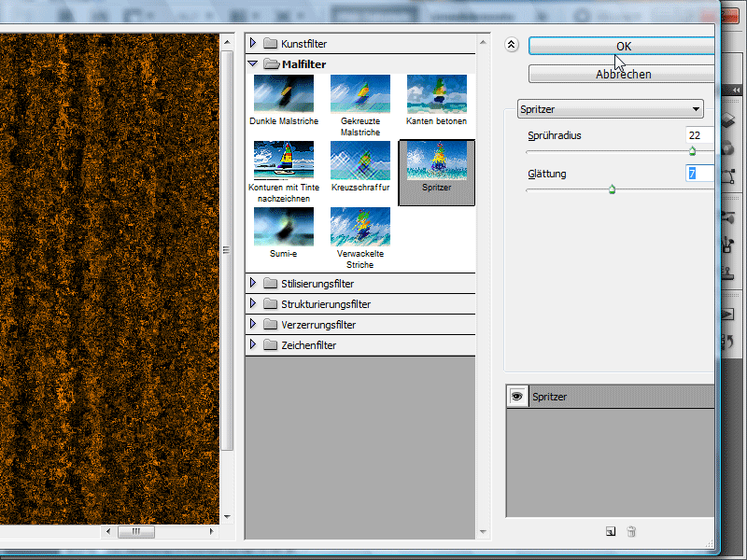Screen dimensions: 747x560
Task: Click the Stilisierungsfilter category label
Action: (317, 284)
